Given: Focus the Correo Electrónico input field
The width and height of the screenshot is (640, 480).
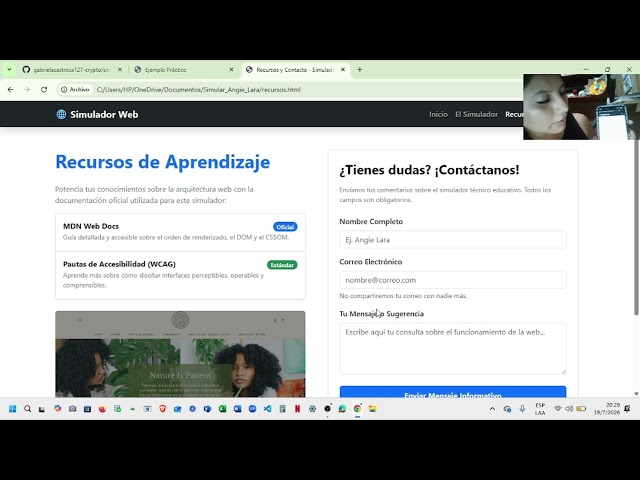Looking at the screenshot, I should tap(453, 280).
